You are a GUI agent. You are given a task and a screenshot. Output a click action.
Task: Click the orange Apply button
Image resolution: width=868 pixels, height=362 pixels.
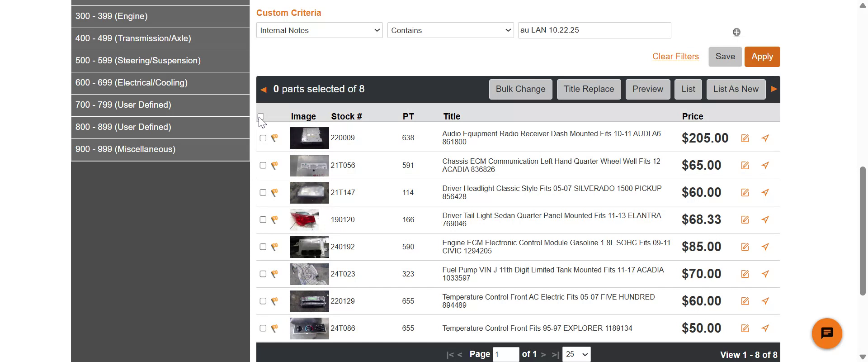[762, 57]
